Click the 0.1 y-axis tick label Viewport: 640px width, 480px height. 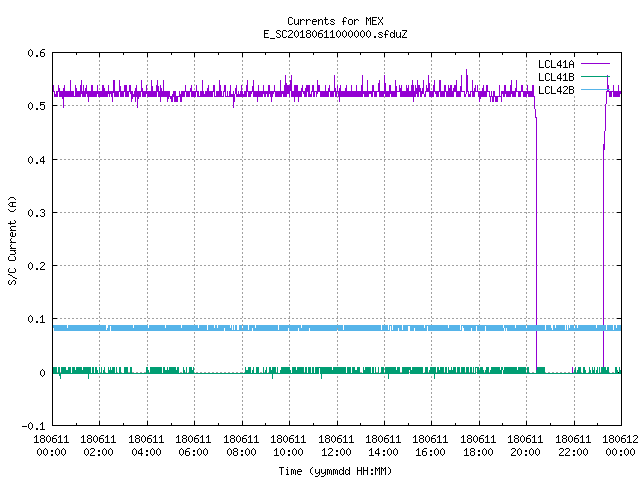(x=36, y=319)
